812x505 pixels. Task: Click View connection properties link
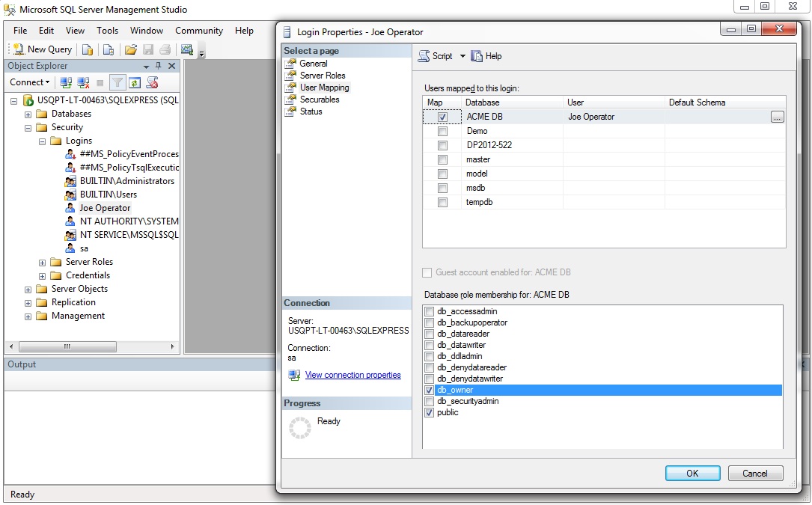(x=353, y=374)
